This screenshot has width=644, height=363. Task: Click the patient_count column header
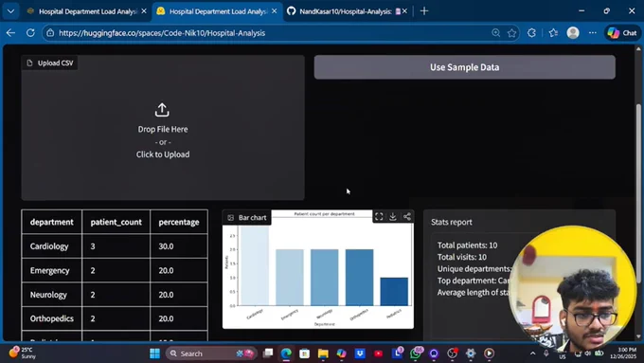116,222
